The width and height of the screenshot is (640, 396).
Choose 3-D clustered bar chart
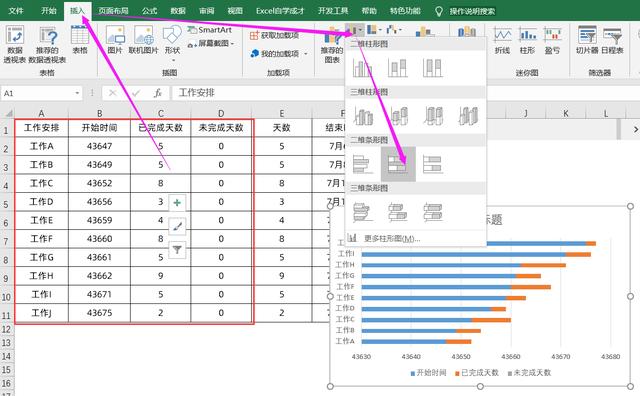(x=362, y=212)
